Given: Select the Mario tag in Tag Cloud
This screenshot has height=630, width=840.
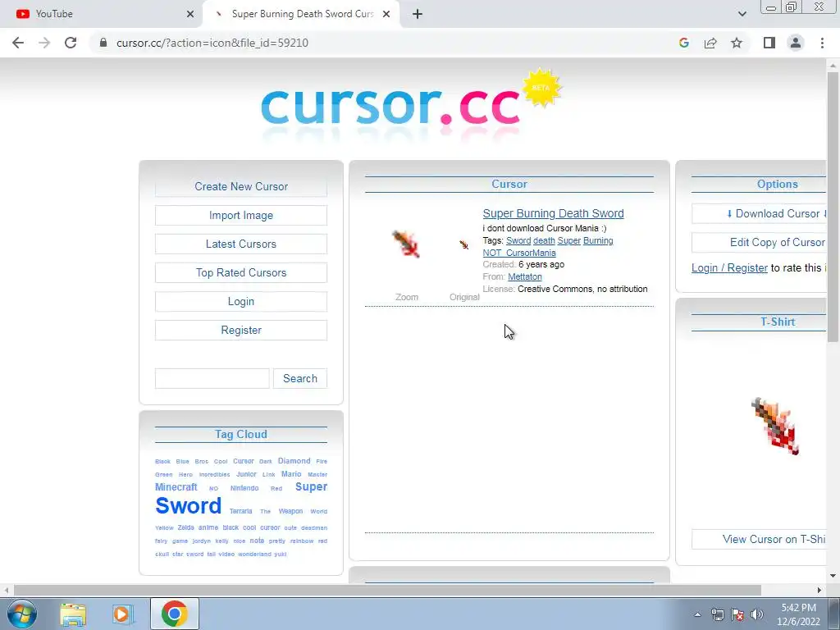Looking at the screenshot, I should click(x=291, y=474).
